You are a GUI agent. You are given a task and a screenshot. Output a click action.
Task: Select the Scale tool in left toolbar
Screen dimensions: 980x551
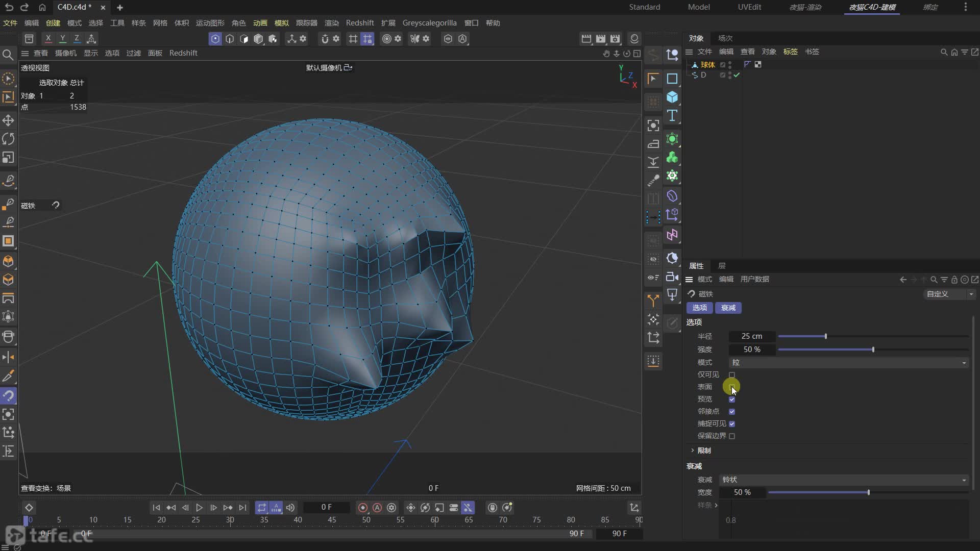(x=8, y=158)
